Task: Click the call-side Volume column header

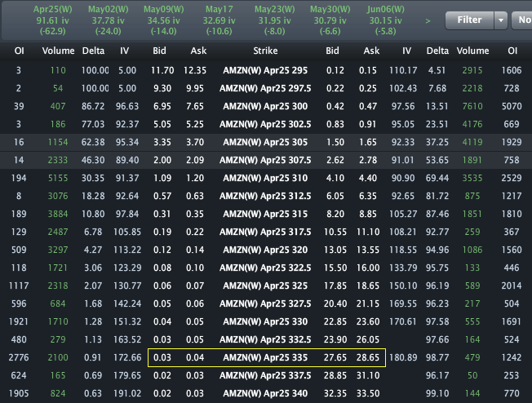Action: pos(58,51)
